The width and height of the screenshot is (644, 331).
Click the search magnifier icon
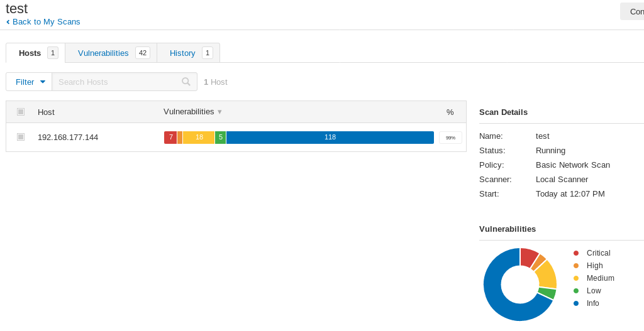coord(186,82)
